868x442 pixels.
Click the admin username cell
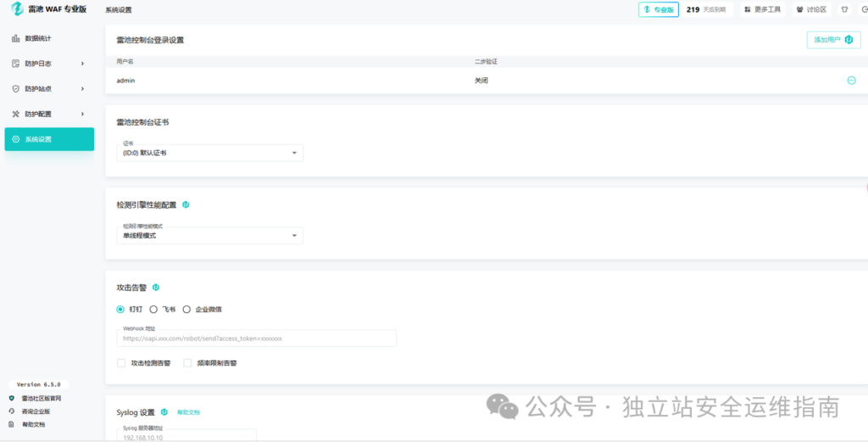[x=125, y=81]
